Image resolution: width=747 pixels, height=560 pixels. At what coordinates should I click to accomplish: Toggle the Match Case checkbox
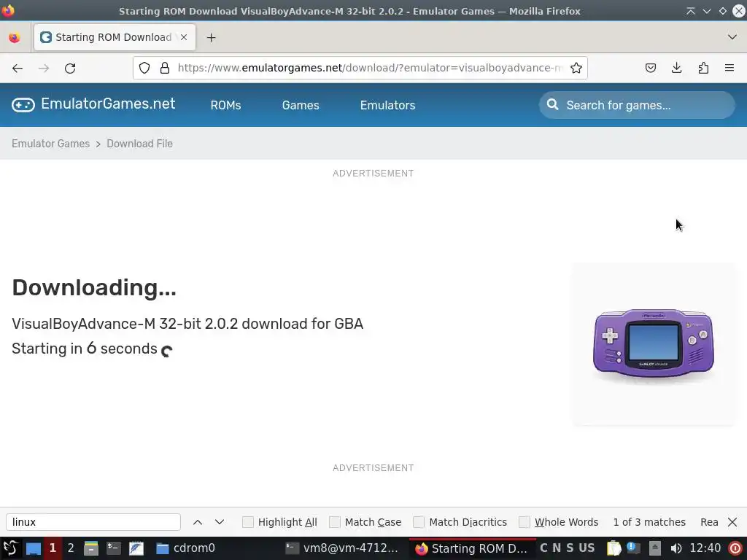(x=334, y=522)
